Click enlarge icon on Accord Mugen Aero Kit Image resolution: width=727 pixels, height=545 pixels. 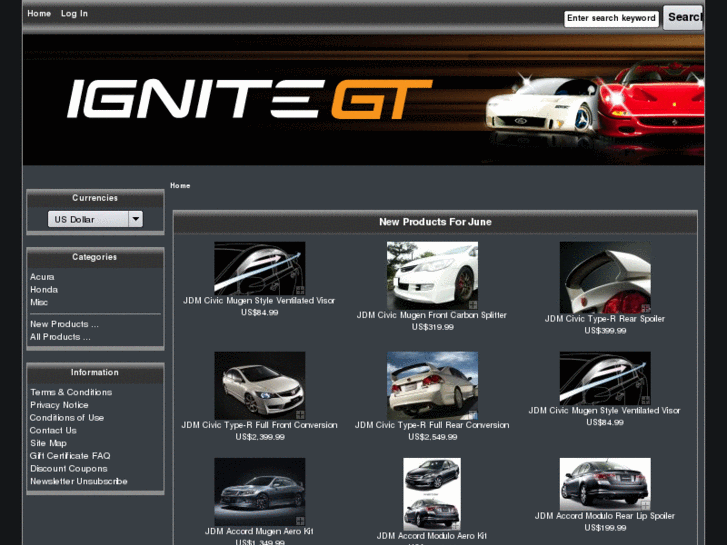click(300, 521)
